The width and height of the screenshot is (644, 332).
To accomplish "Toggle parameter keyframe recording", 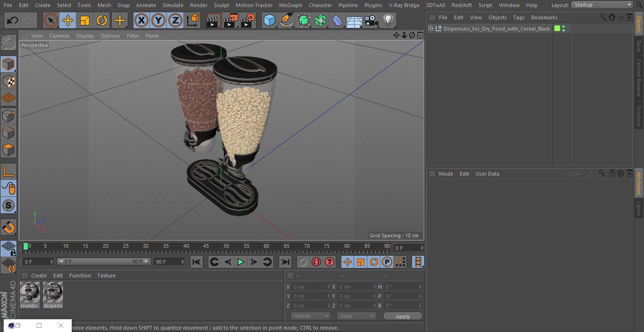I will click(387, 262).
